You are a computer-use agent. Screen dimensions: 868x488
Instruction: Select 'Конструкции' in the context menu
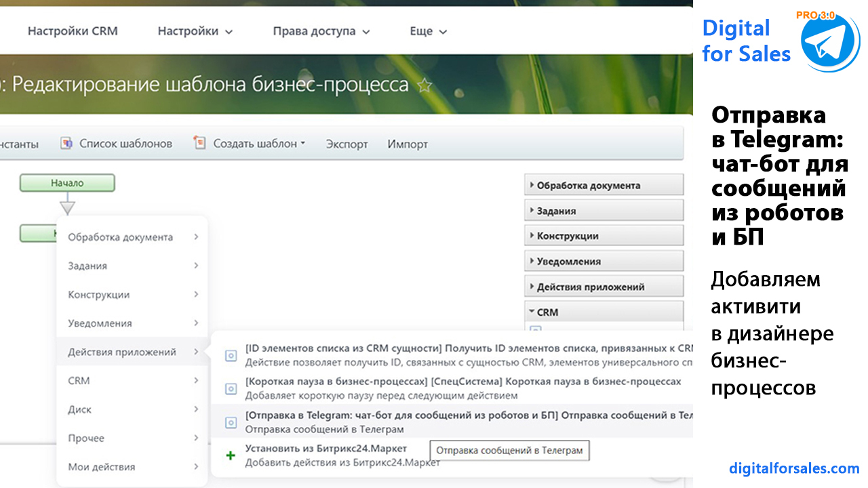click(133, 295)
